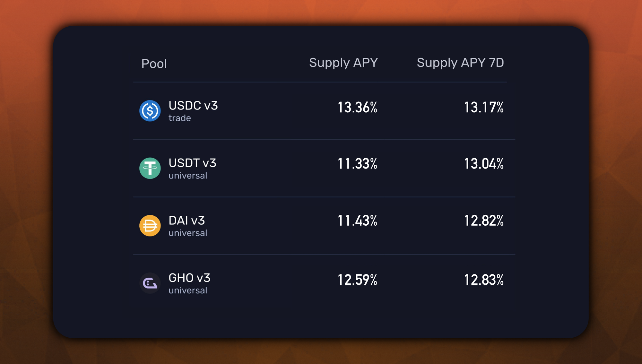Sort by Supply APY 7D header
Viewport: 642px width, 364px height.
click(460, 63)
